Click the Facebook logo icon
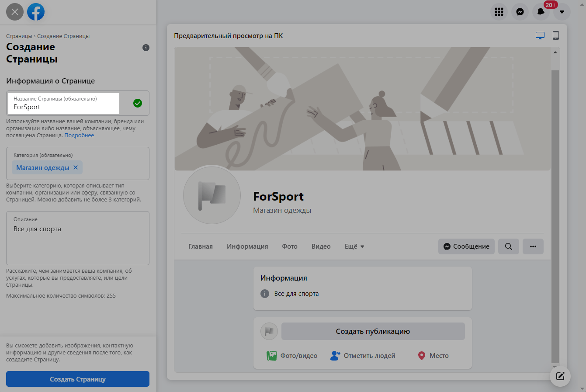Viewport: 586px width, 392px height. point(36,12)
